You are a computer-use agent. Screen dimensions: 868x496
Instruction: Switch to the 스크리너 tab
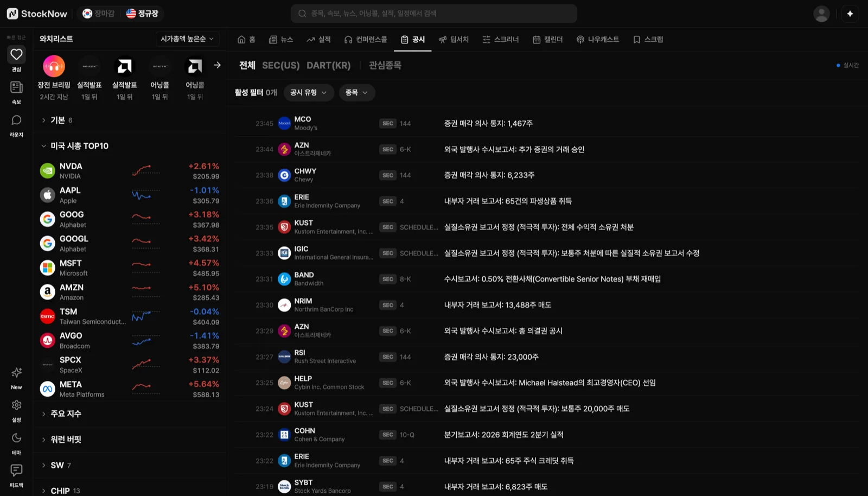click(501, 40)
